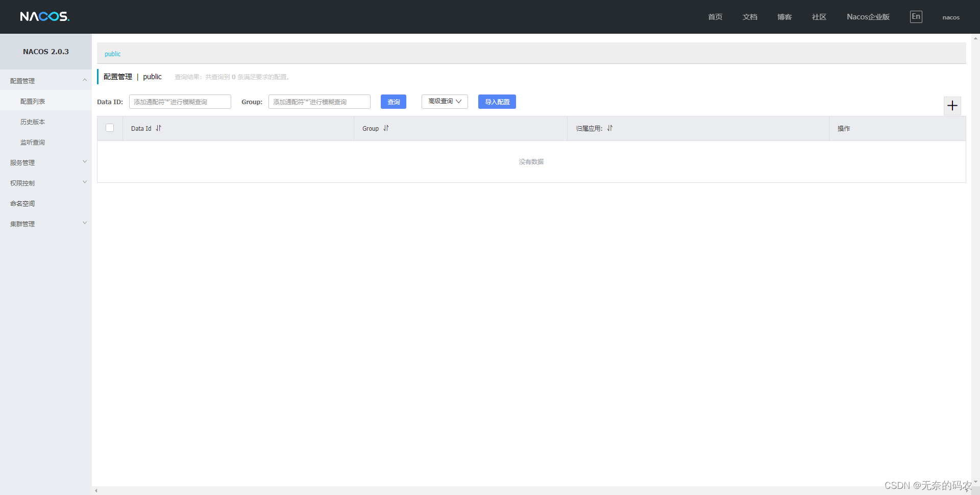Expand the 集群管理 sidebar menu
Viewport: 980px width, 495px height.
coord(46,224)
